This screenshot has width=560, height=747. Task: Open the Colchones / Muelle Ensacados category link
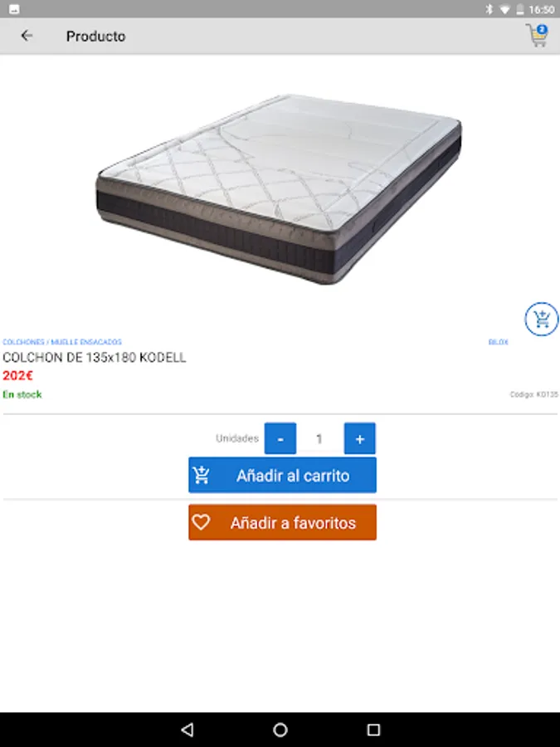click(x=62, y=342)
